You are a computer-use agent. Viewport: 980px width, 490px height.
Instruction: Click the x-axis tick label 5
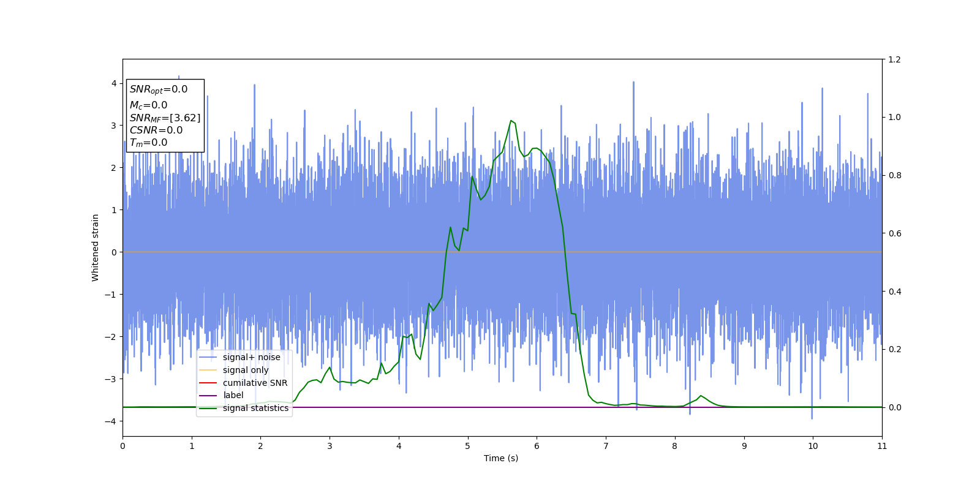(x=468, y=446)
